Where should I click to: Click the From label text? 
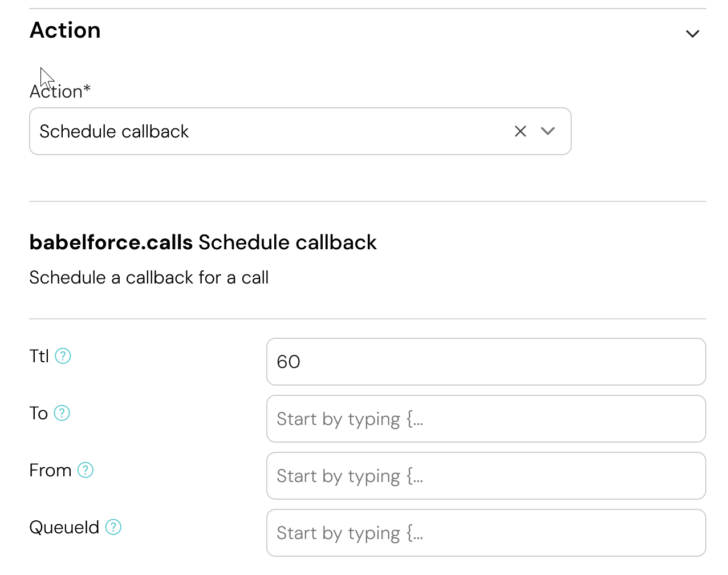50,470
